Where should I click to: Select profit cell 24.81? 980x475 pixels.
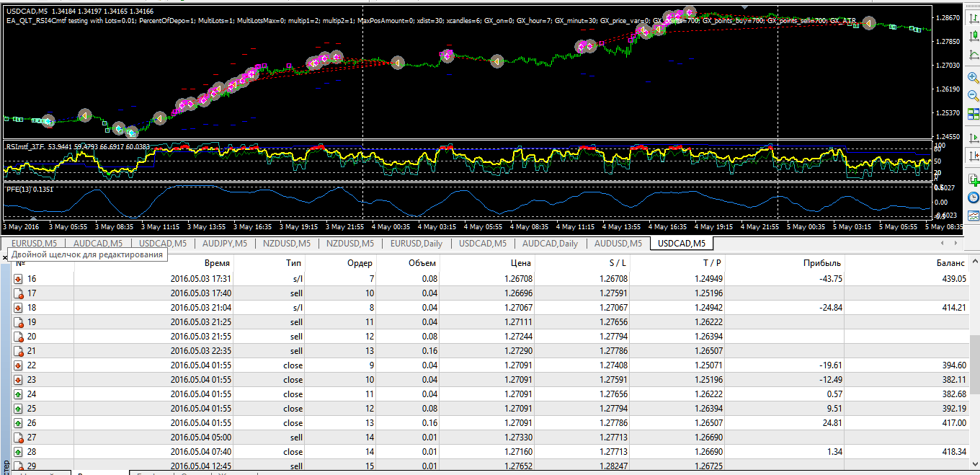click(x=832, y=423)
